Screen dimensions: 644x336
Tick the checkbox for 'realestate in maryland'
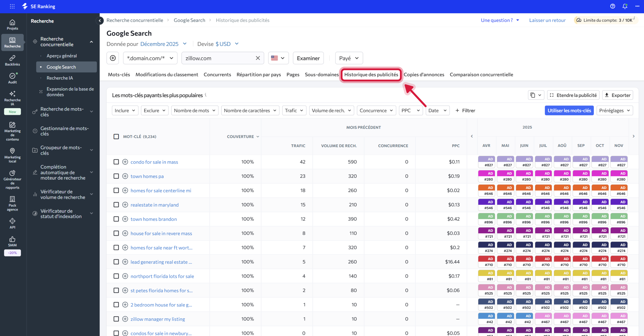point(116,204)
